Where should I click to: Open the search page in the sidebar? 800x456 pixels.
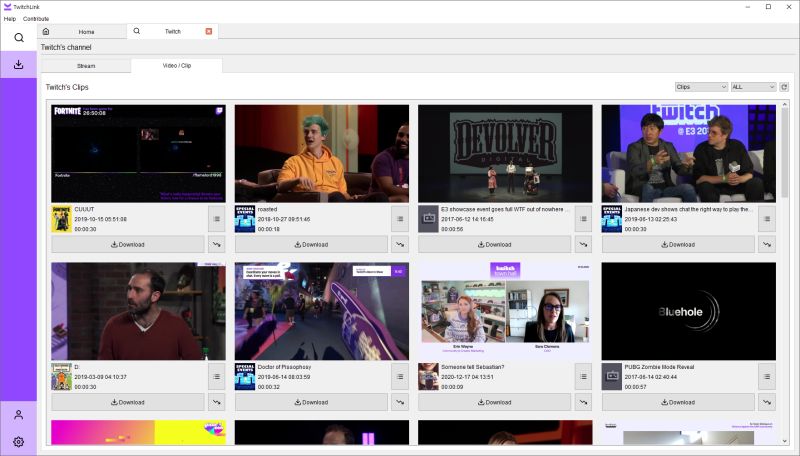(18, 38)
